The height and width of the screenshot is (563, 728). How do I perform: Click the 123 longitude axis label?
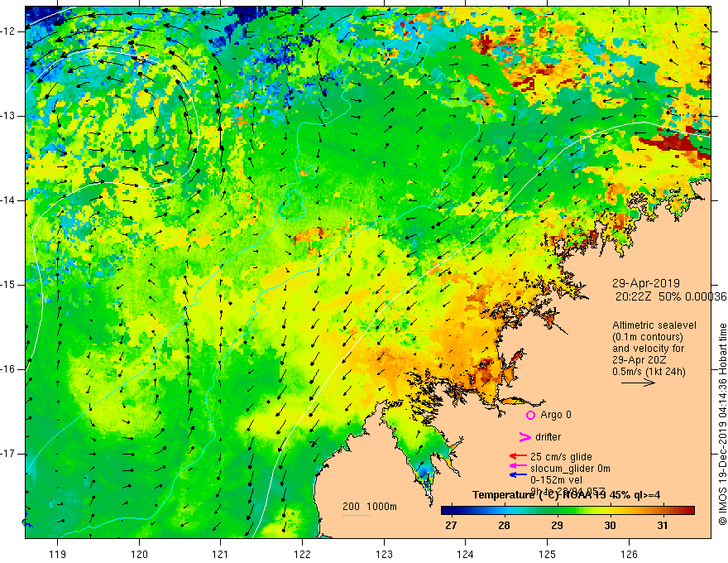pyautogui.click(x=384, y=554)
